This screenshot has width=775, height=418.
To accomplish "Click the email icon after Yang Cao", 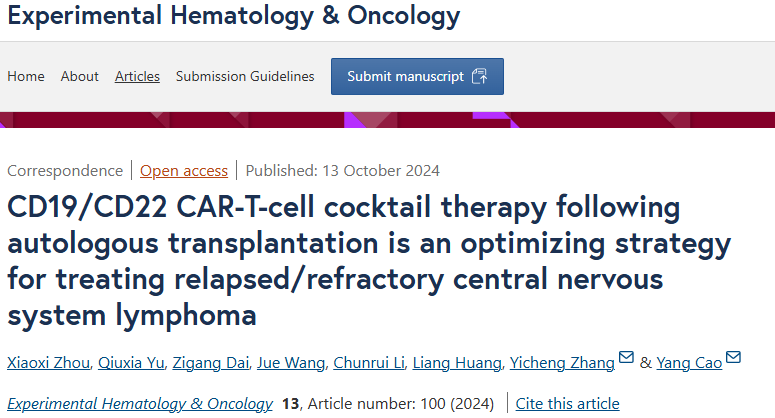I will pyautogui.click(x=733, y=357).
